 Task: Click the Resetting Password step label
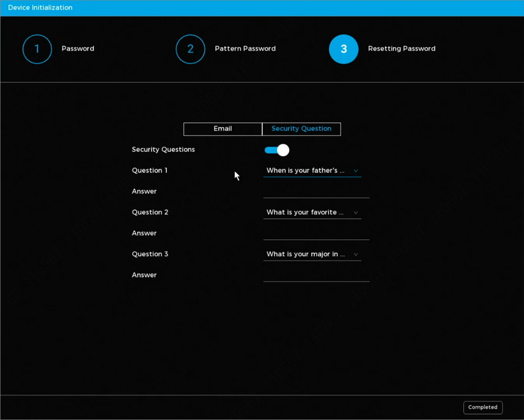[x=401, y=49]
